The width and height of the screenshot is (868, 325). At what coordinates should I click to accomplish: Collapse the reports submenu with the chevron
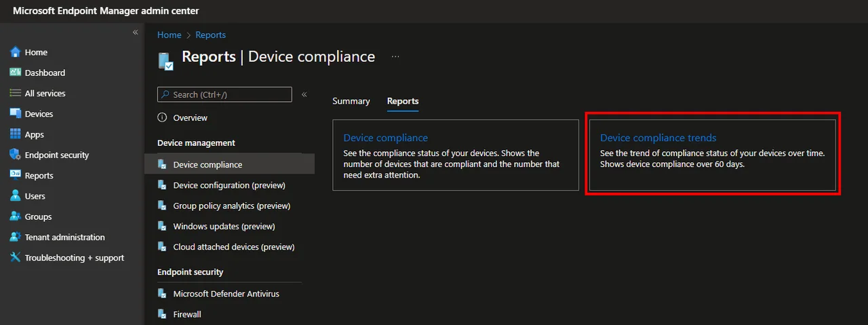tap(304, 94)
